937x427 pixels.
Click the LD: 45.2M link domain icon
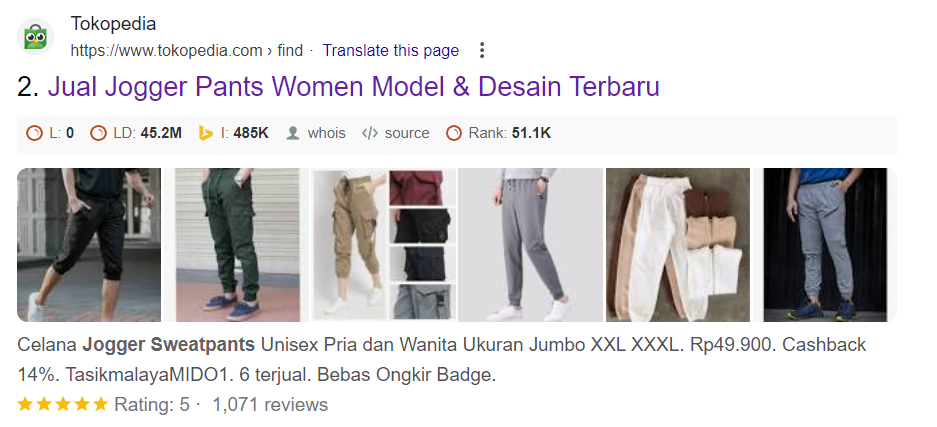pyautogui.click(x=98, y=133)
